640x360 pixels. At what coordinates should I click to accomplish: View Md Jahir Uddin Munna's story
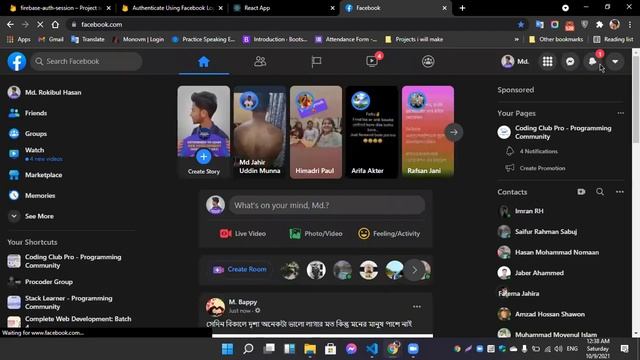[260, 132]
